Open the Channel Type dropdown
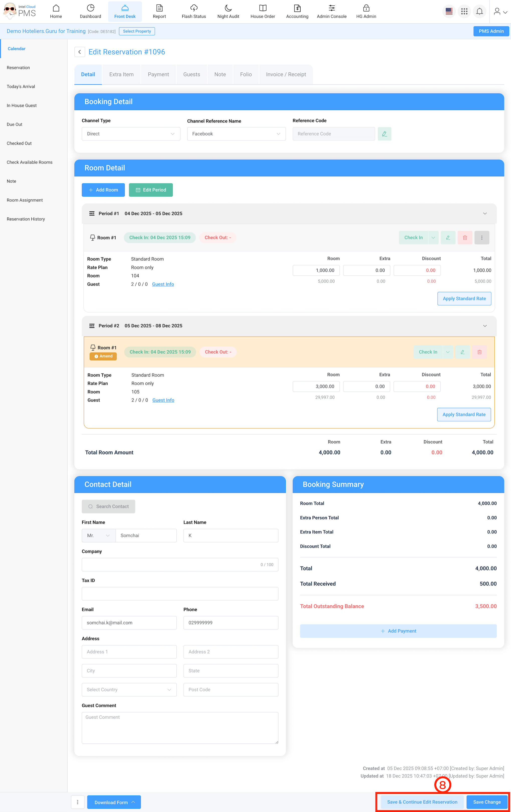Image resolution: width=511 pixels, height=812 pixels. [131, 134]
